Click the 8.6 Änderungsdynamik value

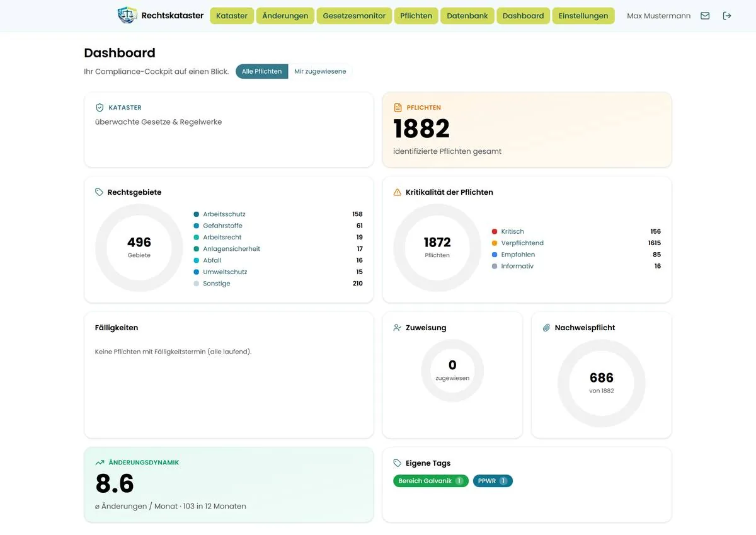(115, 484)
